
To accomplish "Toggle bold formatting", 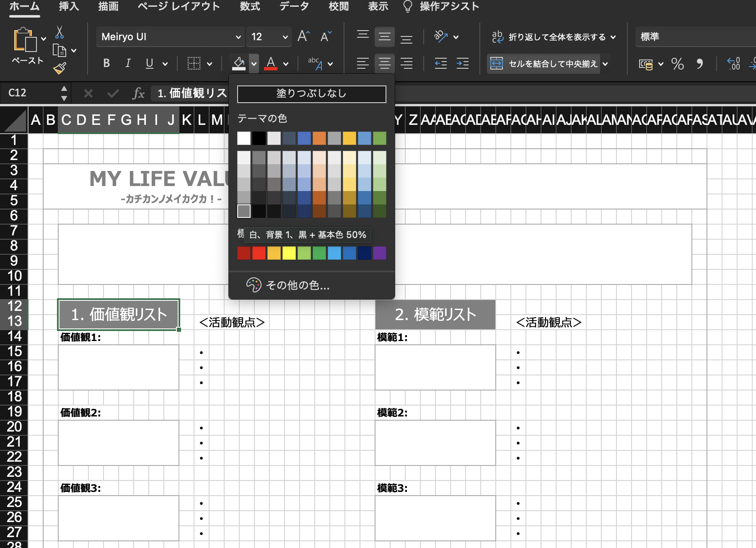I will 106,63.
